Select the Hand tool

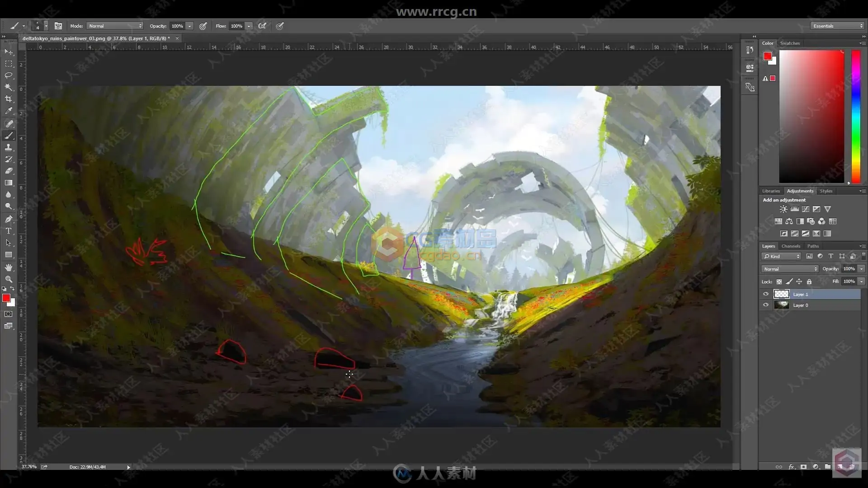9,267
